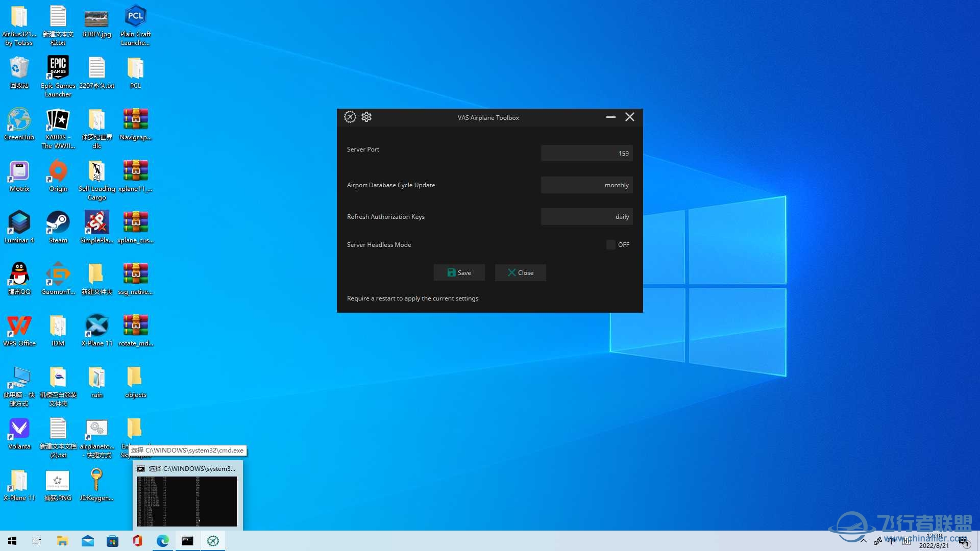This screenshot has height=551, width=980.
Task: Open File Explorer from the taskbar
Action: (62, 541)
